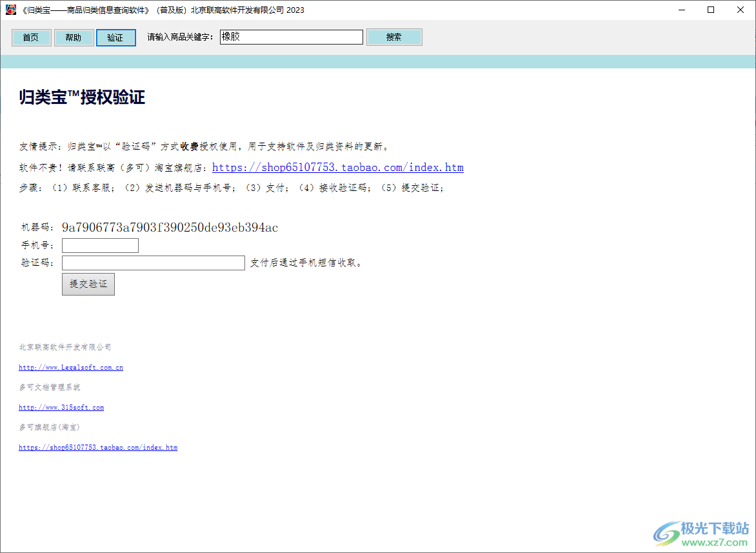Open the 帮助 page
756x553 pixels.
pos(74,37)
